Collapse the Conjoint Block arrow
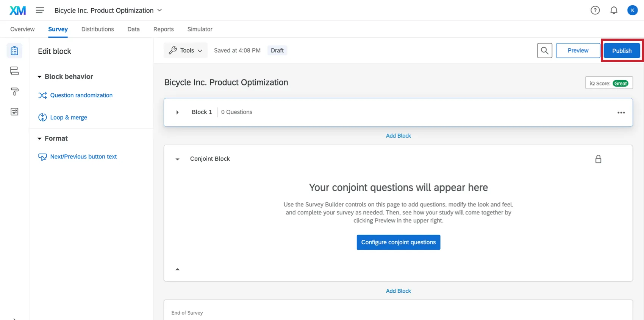 (x=177, y=159)
